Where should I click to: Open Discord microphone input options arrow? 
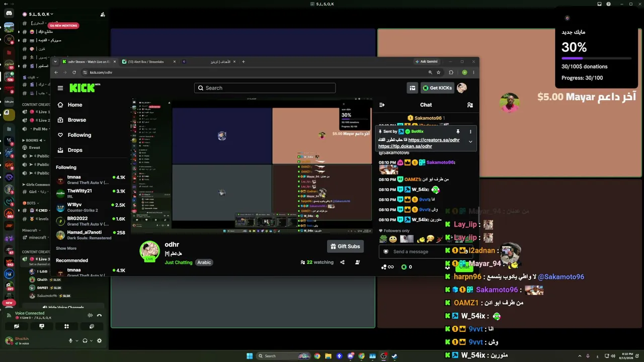(77, 341)
